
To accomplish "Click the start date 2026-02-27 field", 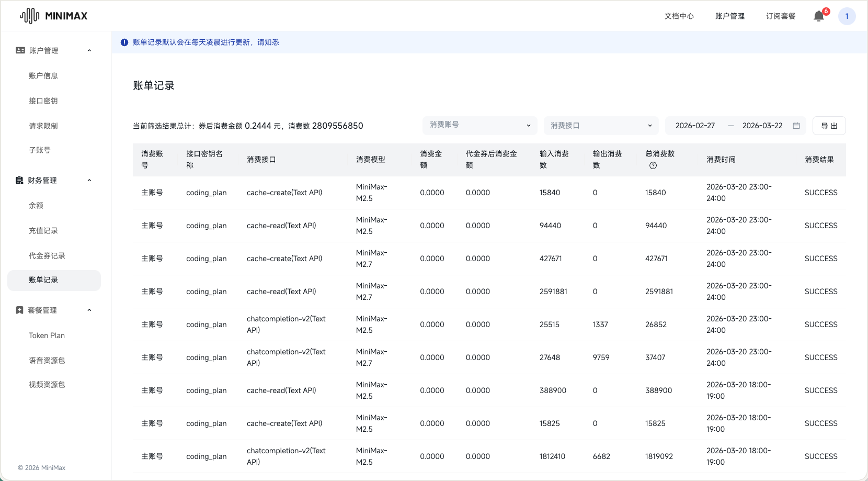I will (695, 126).
